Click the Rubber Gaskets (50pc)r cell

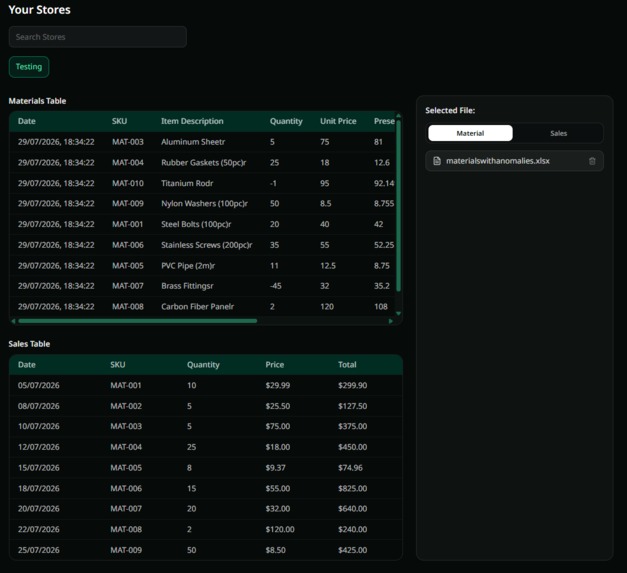coord(204,163)
